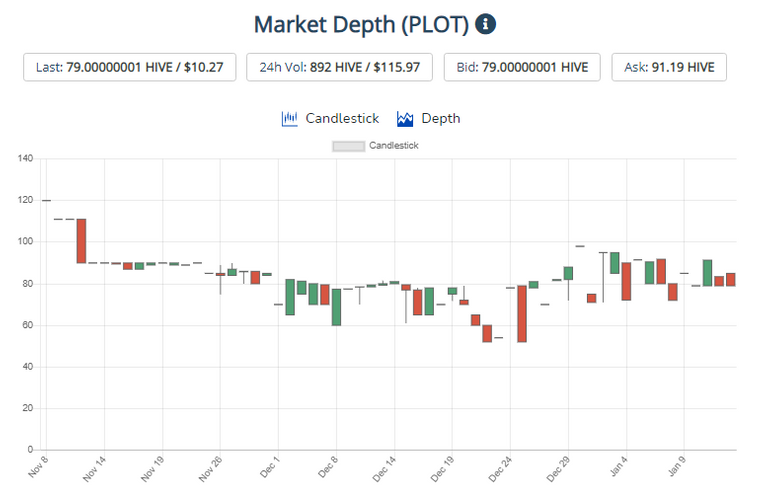The height and width of the screenshot is (499, 768).
Task: Click the Nov 8 x-axis label
Action: 38,467
